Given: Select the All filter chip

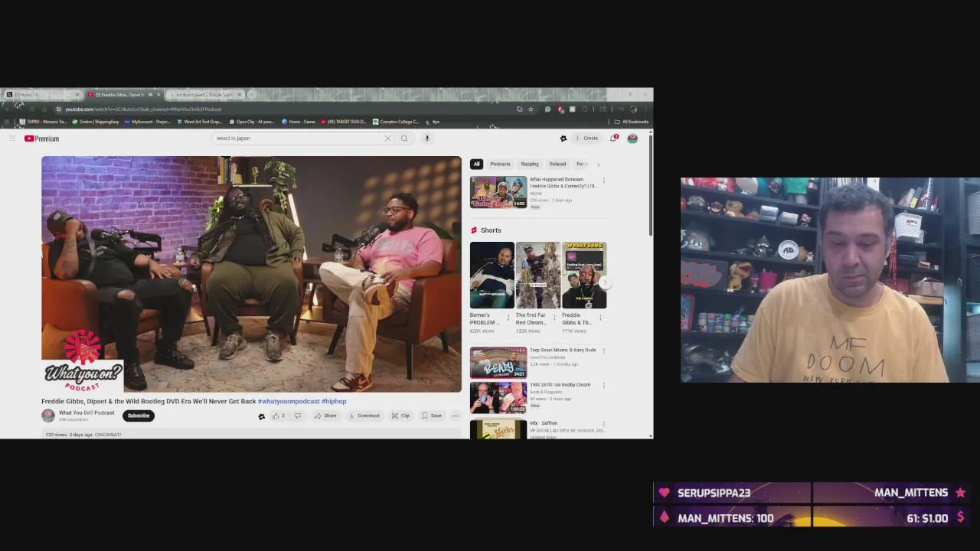Looking at the screenshot, I should [476, 164].
